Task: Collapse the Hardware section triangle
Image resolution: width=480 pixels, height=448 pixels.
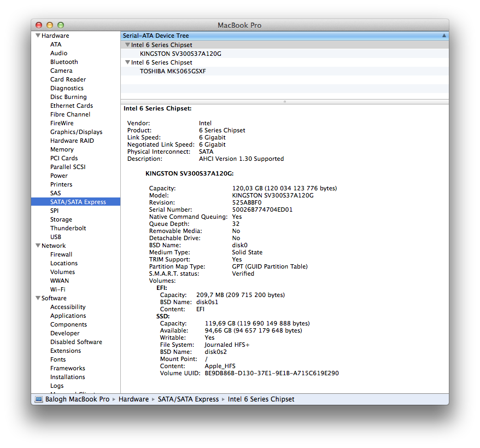Action: point(38,36)
